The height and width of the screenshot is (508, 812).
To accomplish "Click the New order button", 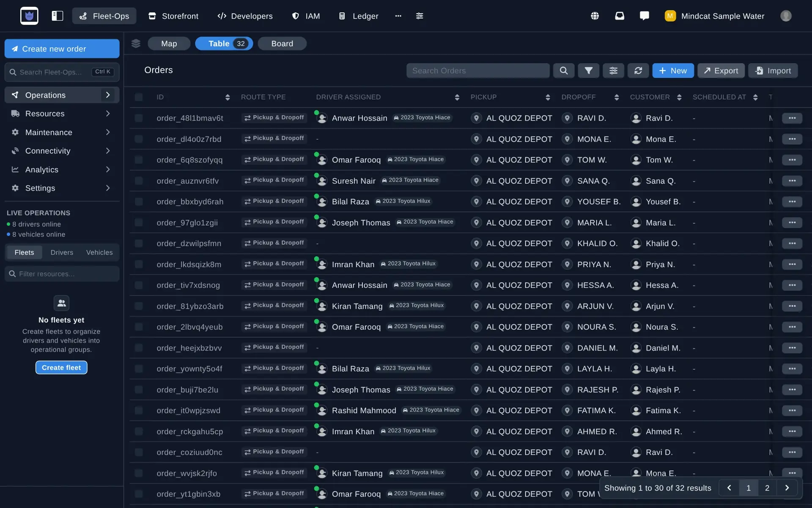I will (672, 71).
